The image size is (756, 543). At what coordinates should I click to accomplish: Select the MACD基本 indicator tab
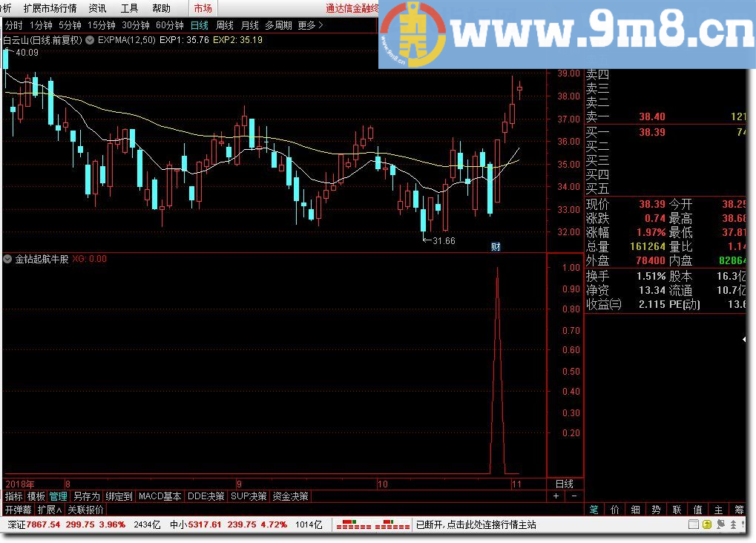[x=160, y=496]
